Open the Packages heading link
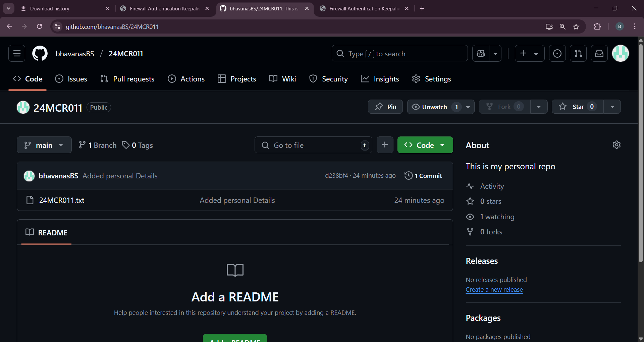The height and width of the screenshot is (342, 644). click(x=483, y=318)
